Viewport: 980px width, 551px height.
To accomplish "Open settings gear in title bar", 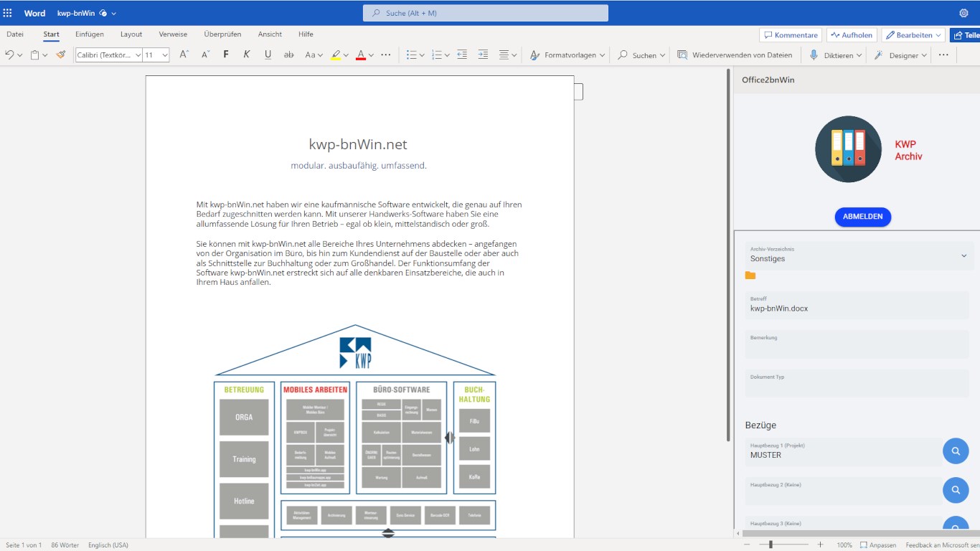I will tap(963, 13).
